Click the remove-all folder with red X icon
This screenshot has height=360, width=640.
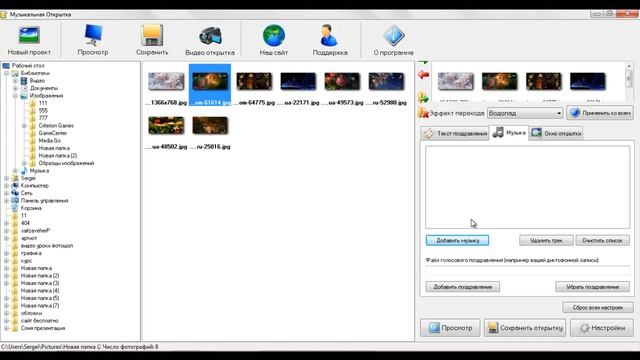point(423,112)
